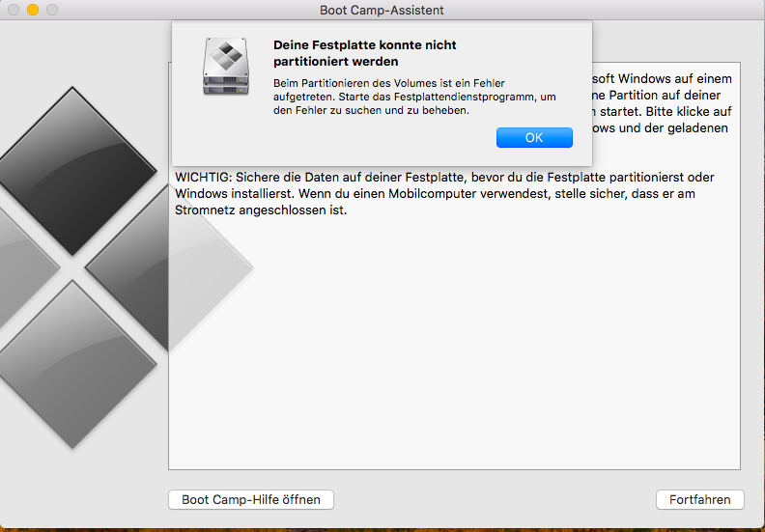This screenshot has height=532, width=765.
Task: Click the Boot Camp drive icon in the dialog
Action: (x=226, y=67)
